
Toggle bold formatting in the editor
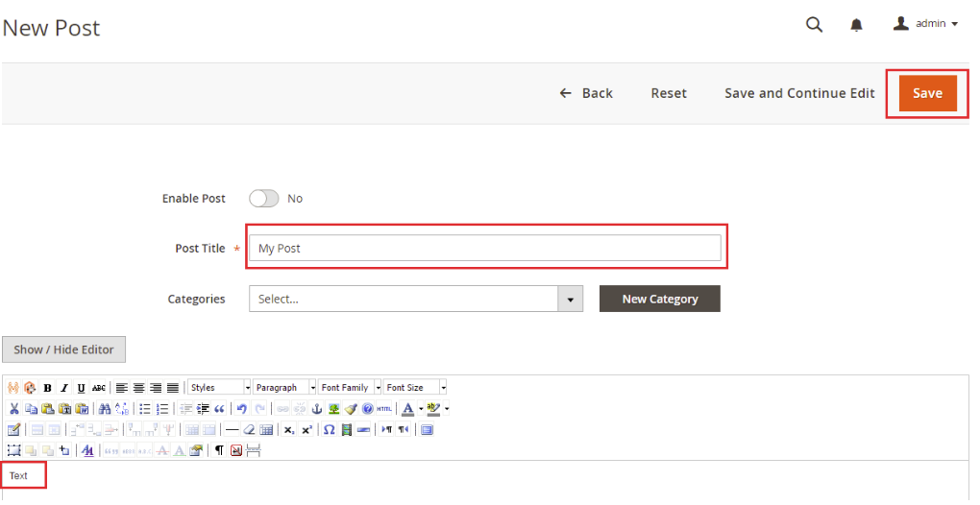point(47,388)
